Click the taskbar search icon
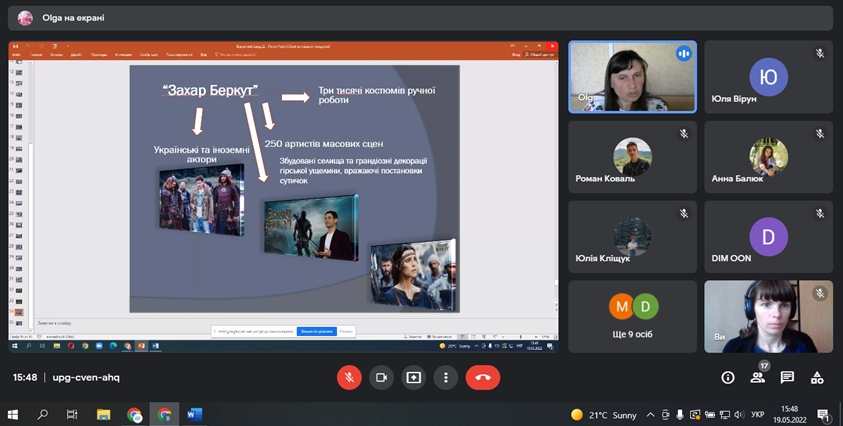Screen dimensions: 843x426 click(43, 414)
